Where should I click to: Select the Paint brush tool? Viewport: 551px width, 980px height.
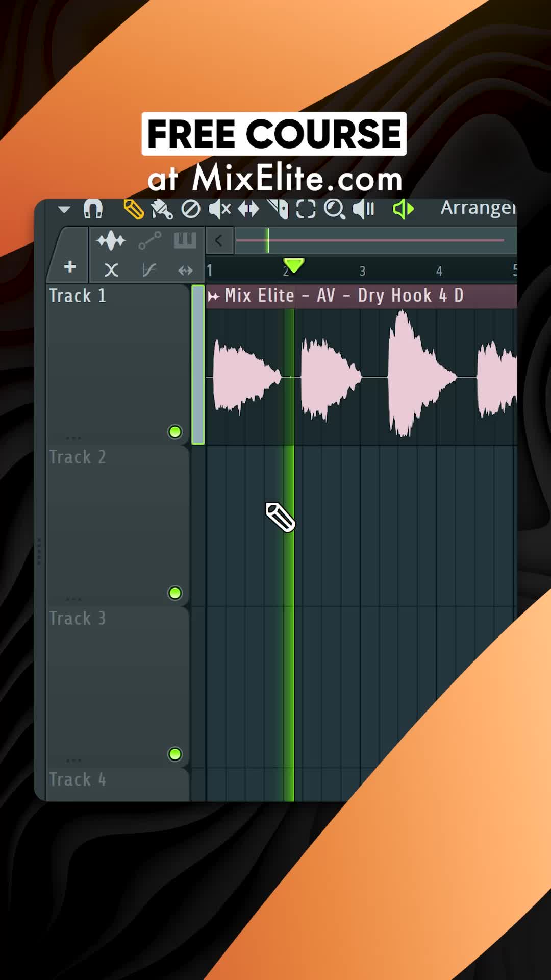pos(162,209)
